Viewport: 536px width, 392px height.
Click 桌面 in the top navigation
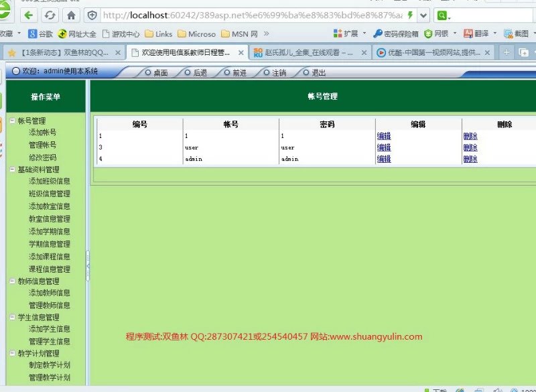tap(157, 73)
